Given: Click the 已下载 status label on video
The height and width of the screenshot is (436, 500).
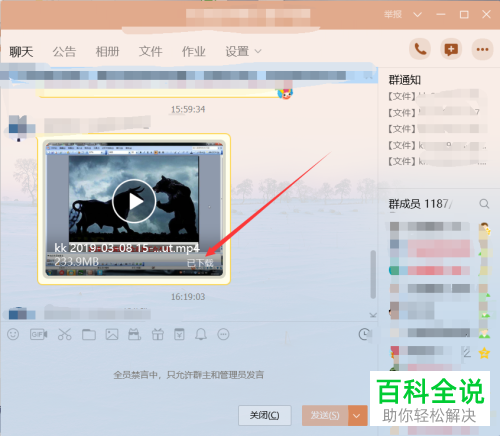Looking at the screenshot, I should tap(200, 263).
